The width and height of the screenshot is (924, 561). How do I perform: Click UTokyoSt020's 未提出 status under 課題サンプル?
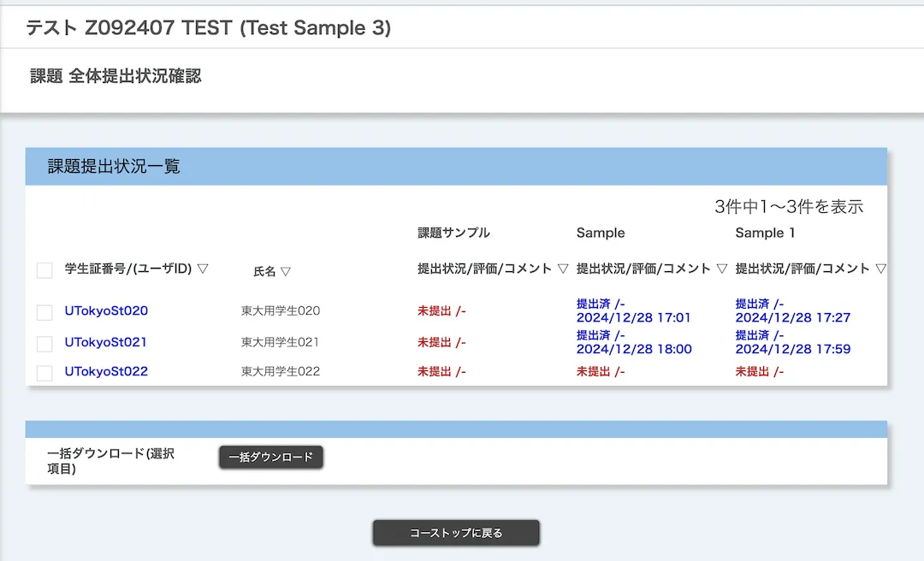click(441, 311)
